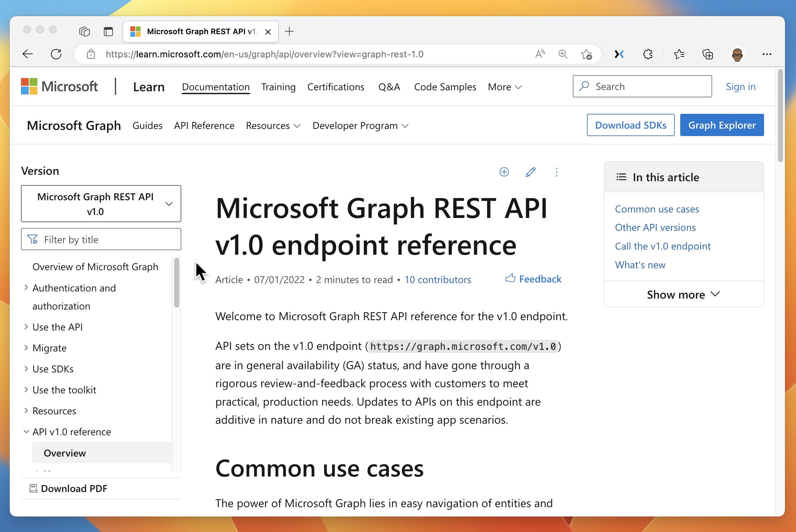Expand the Use SDKs tree node
The height and width of the screenshot is (532, 796).
(x=26, y=369)
